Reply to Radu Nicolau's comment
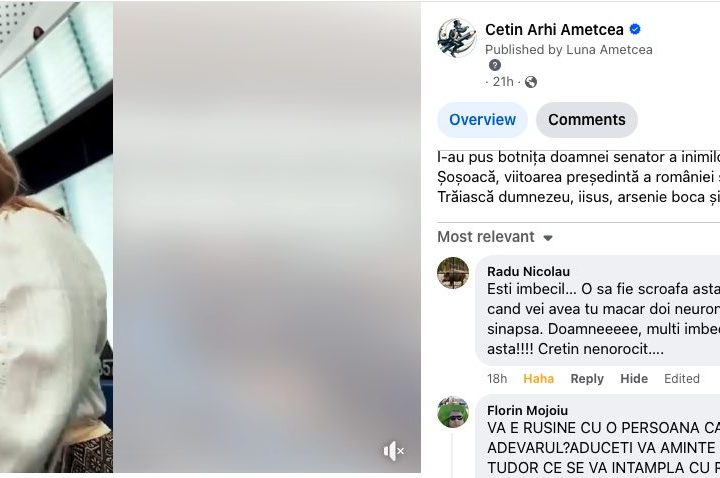The height and width of the screenshot is (478, 720). 587,379
